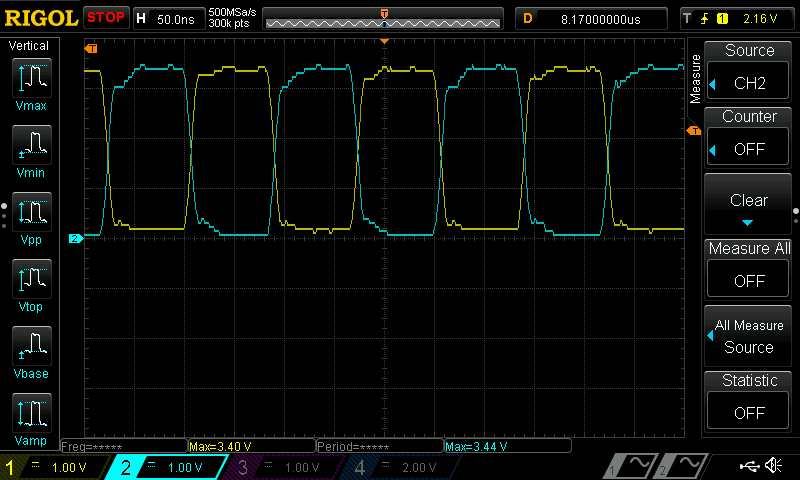
Task: Toggle channel 4 at 2.00 V
Action: 402,467
